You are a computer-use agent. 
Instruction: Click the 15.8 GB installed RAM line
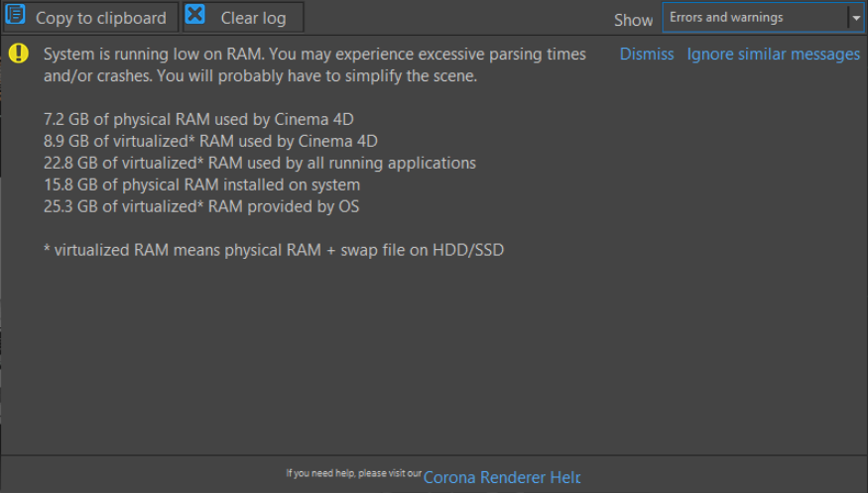201,185
